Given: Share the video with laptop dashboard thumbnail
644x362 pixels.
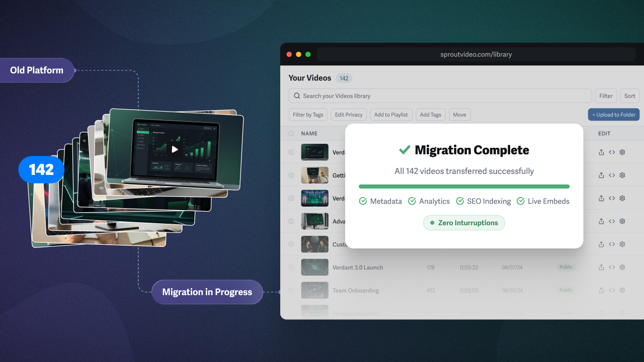Looking at the screenshot, I should [601, 152].
